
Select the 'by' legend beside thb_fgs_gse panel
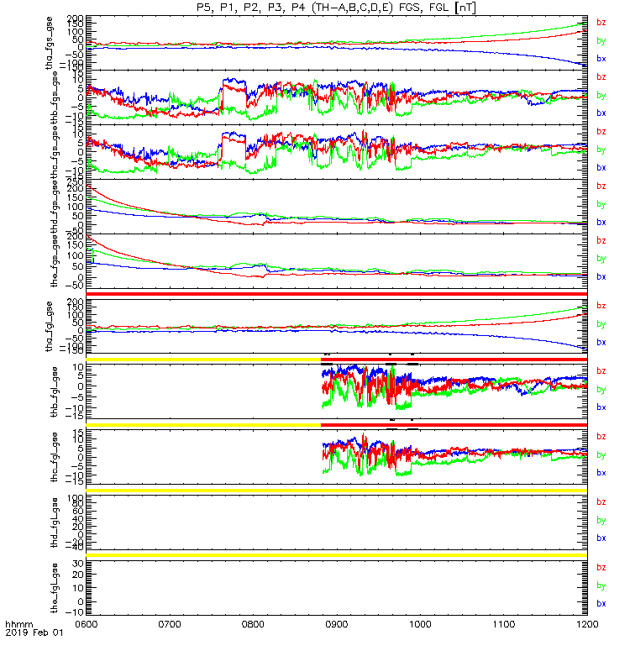[601, 95]
